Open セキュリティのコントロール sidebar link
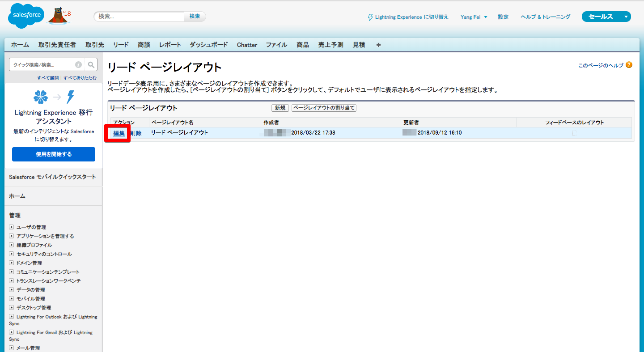This screenshot has height=352, width=644. click(x=44, y=254)
